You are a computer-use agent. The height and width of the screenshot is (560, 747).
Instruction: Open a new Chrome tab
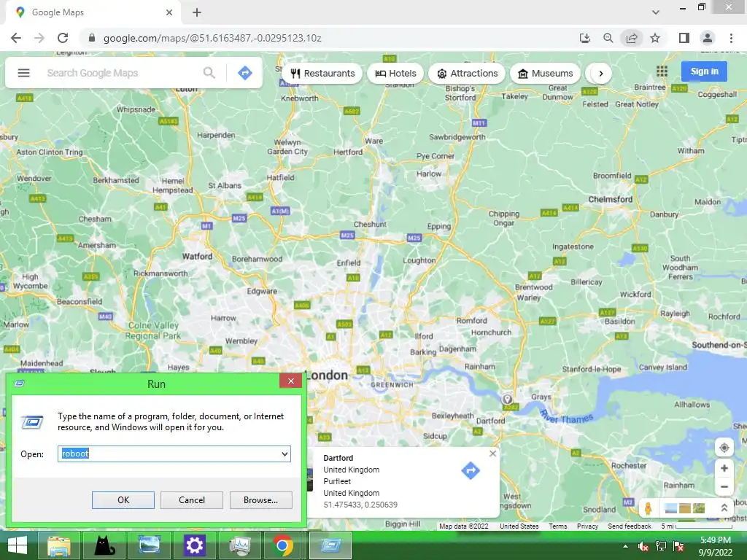pyautogui.click(x=197, y=12)
